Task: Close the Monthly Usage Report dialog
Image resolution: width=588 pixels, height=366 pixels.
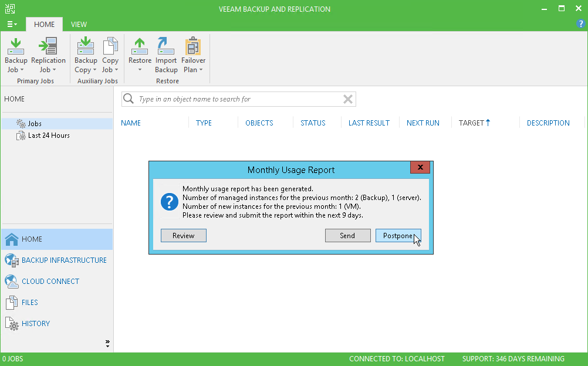Action: coord(420,167)
